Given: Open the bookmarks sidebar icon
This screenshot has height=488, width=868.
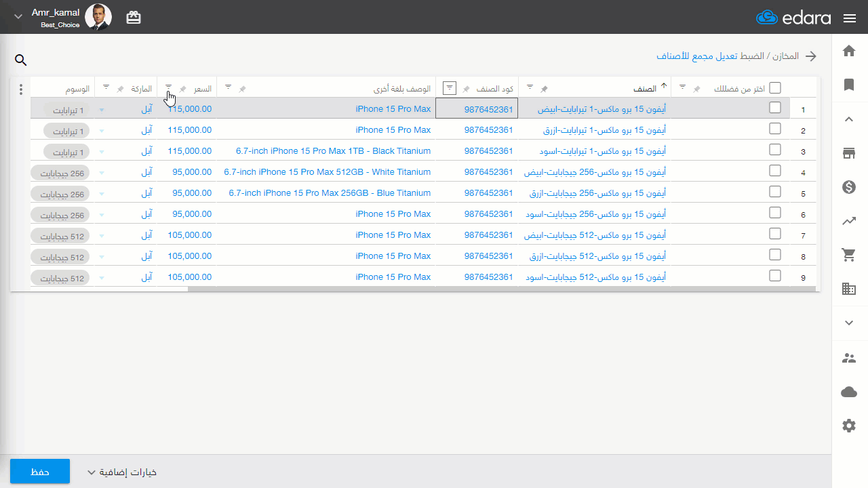Looking at the screenshot, I should 848,85.
